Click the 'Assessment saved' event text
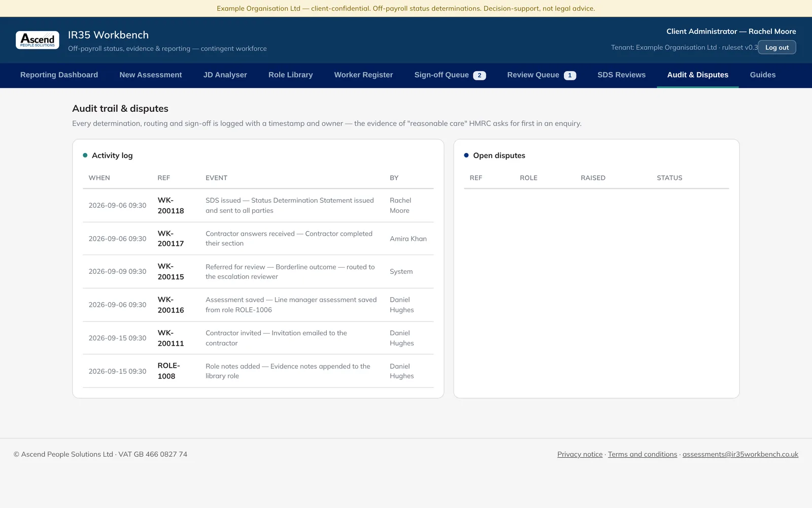This screenshot has width=812, height=508. 291,305
